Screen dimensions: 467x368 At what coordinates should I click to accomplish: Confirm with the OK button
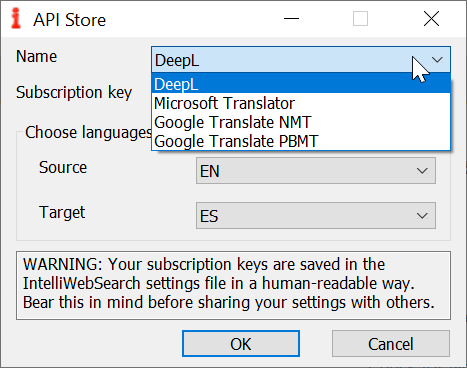point(241,344)
